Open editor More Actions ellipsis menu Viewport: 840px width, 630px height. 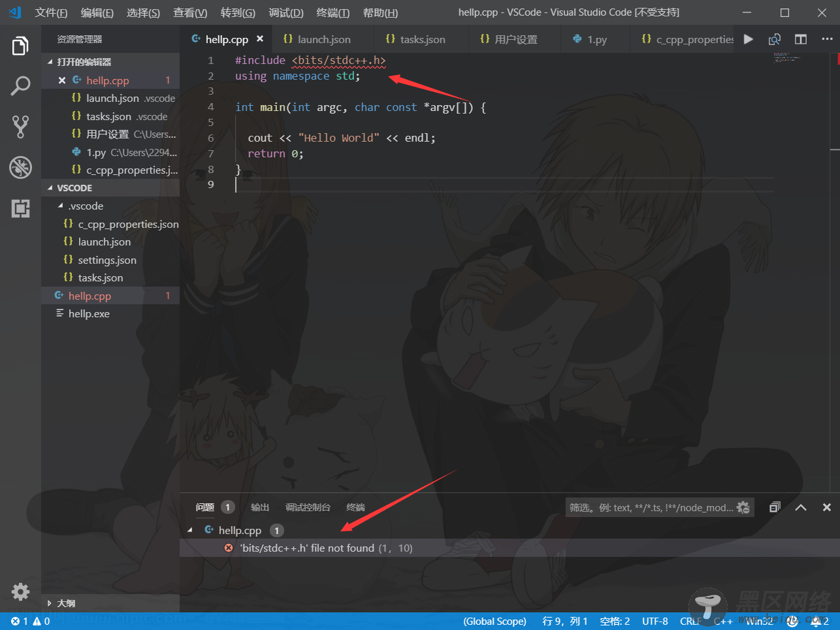click(827, 39)
